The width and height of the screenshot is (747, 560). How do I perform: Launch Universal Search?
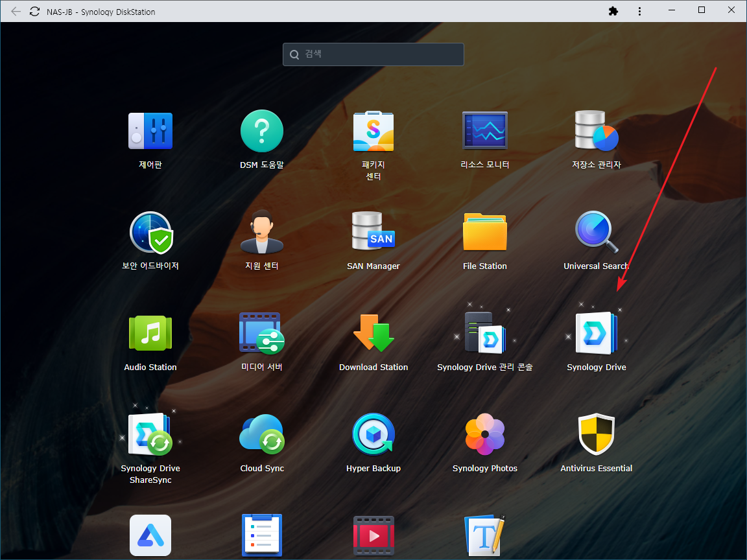coord(597,232)
